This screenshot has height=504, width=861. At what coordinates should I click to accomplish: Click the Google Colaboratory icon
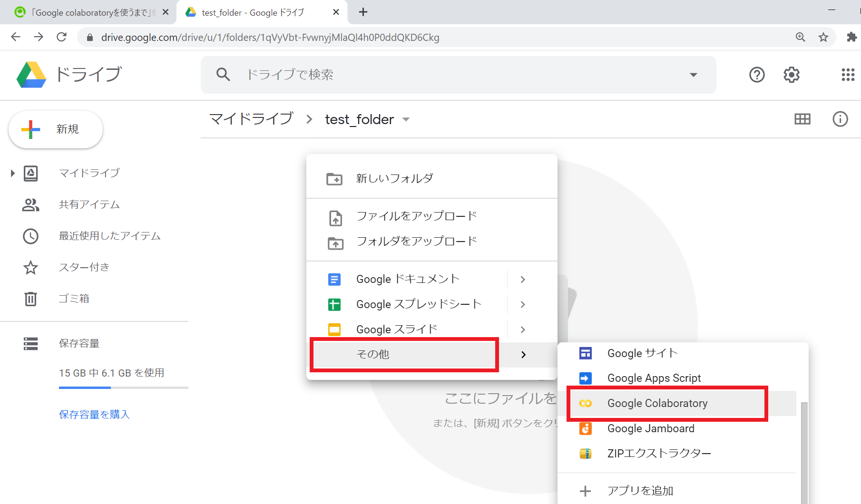(x=586, y=403)
